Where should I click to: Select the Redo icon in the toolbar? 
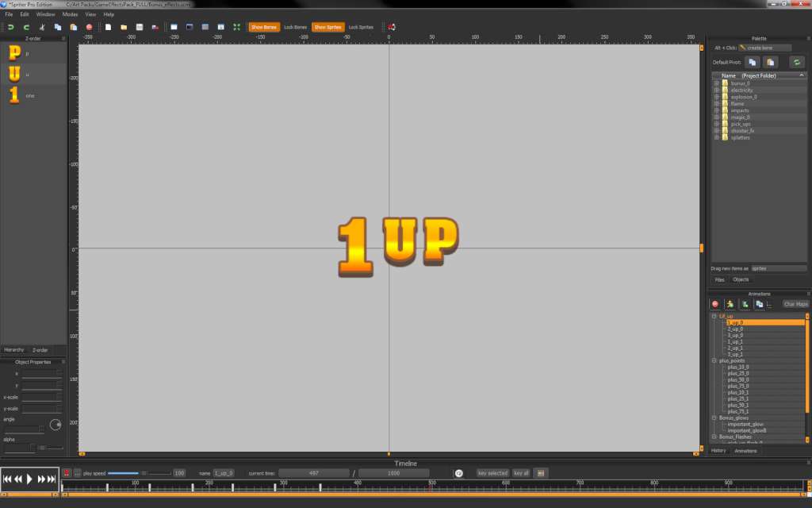click(26, 26)
